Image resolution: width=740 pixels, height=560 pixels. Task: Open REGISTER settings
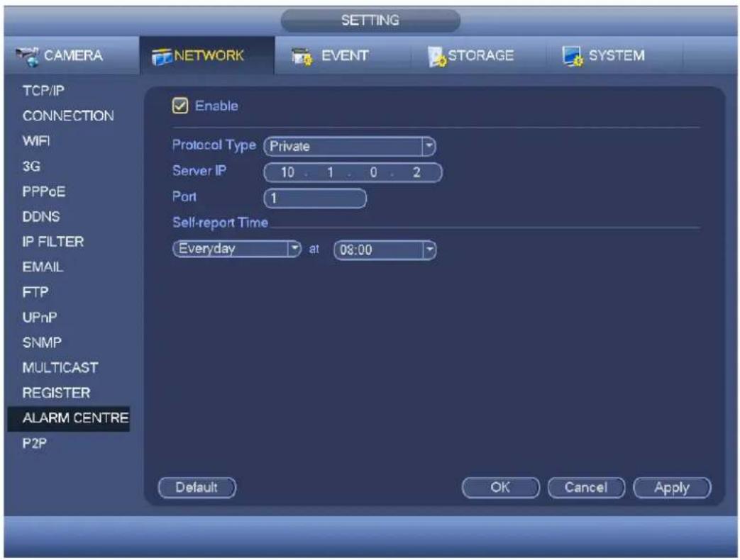coord(56,393)
